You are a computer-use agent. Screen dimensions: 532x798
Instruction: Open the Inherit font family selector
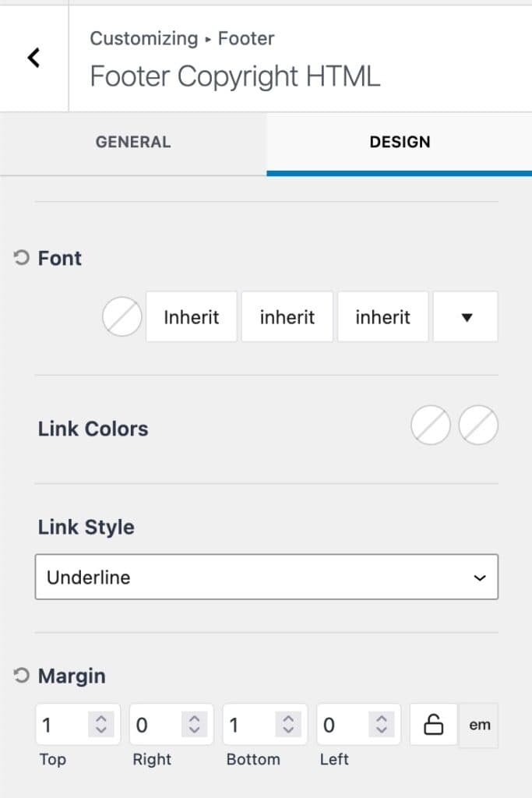tap(191, 316)
